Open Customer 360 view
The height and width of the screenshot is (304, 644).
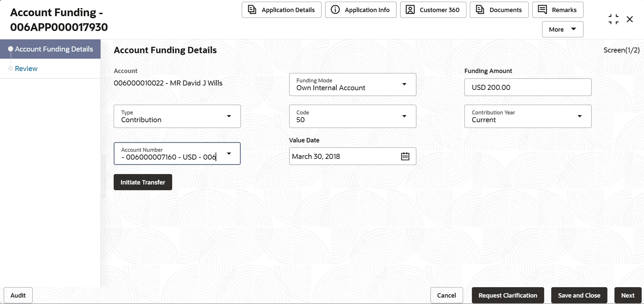click(x=433, y=10)
